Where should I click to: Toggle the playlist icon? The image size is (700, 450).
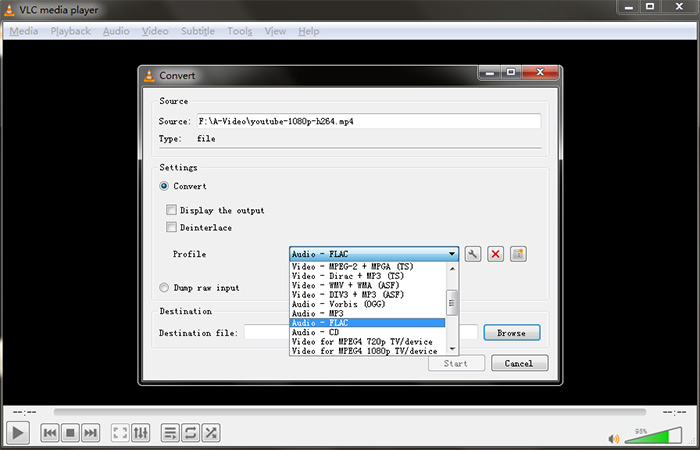click(x=170, y=433)
